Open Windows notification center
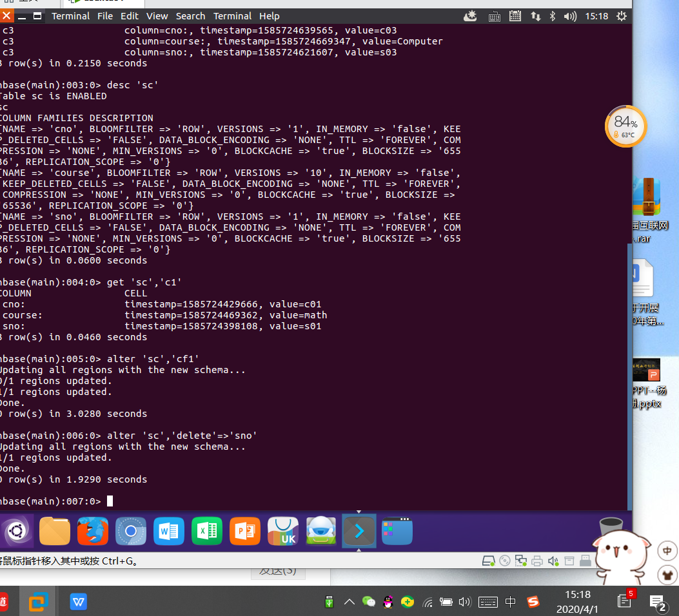This screenshot has width=679, height=616. pos(657,602)
